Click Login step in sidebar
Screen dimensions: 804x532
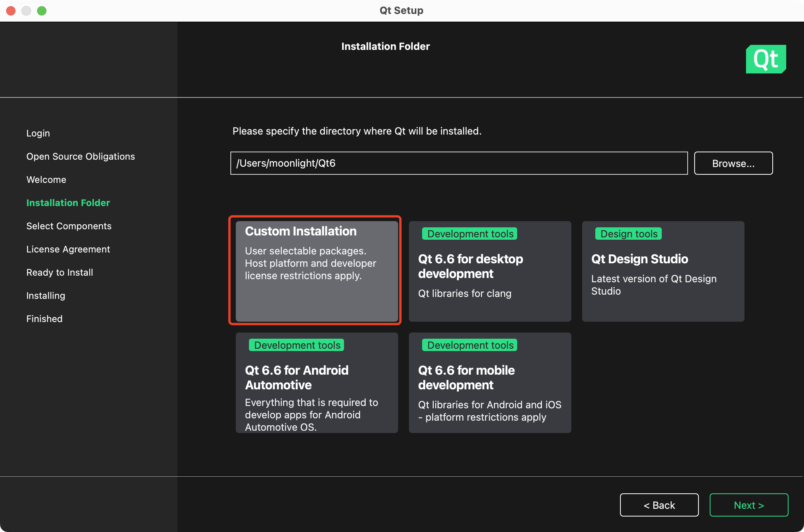click(x=38, y=133)
